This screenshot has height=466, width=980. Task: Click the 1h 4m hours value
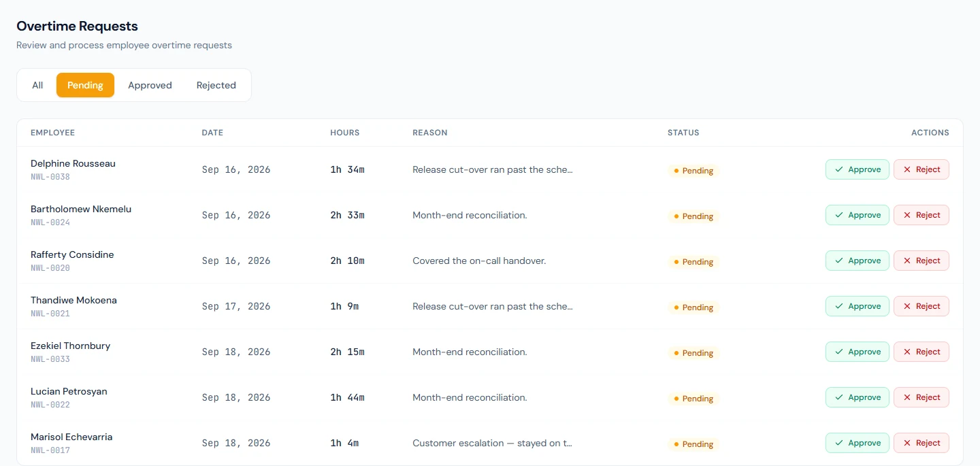click(345, 443)
